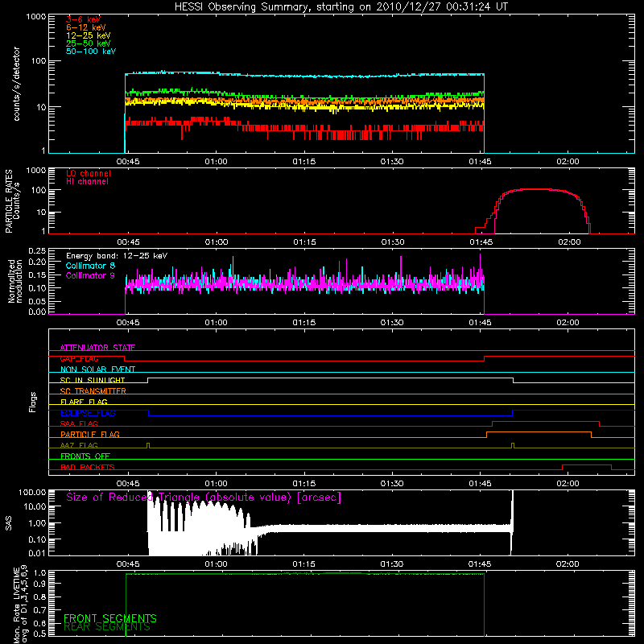Click the particle rates hump curve
Screen dimensions: 644x644
[534, 189]
